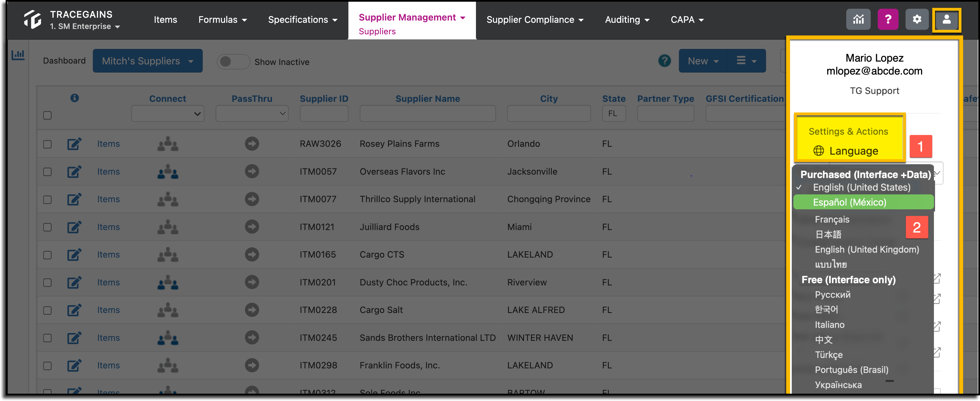This screenshot has width=980, height=401.
Task: Click the Supplier ID filter input field
Action: (x=324, y=114)
